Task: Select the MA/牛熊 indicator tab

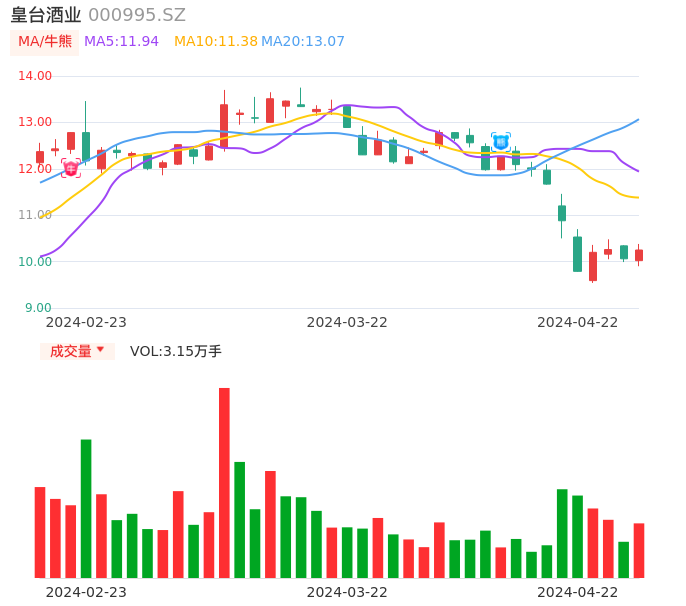Action: click(45, 42)
